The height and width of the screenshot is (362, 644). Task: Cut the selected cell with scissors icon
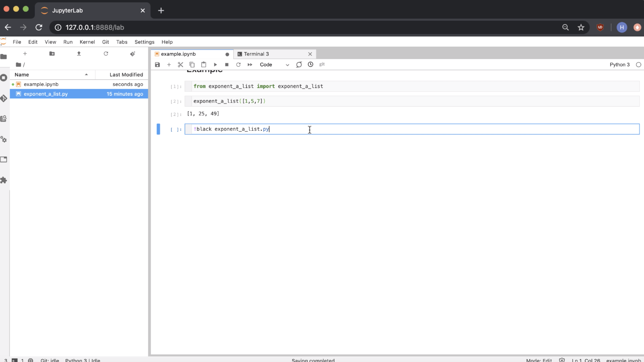point(180,65)
